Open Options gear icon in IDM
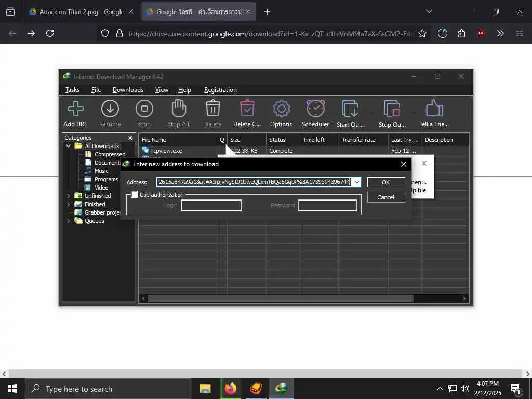This screenshot has height=399, width=532. (281, 109)
